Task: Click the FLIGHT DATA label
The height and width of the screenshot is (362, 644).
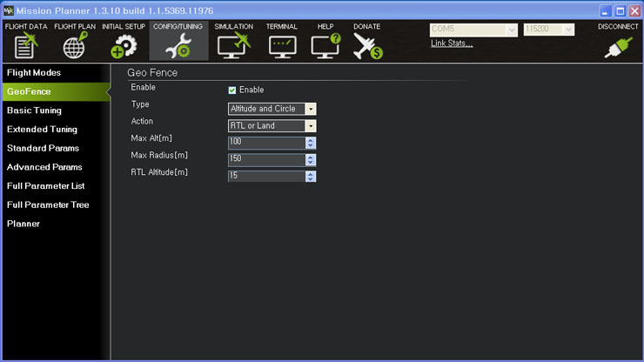Action: pyautogui.click(x=26, y=26)
